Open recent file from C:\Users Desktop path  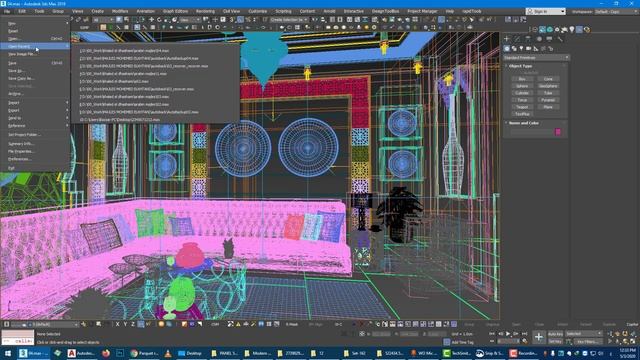click(120, 120)
